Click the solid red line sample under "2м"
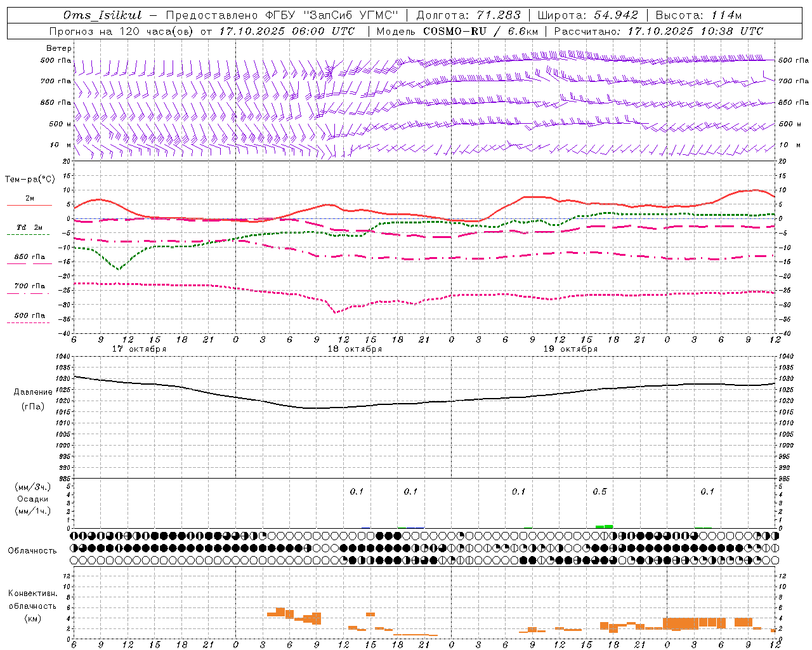Viewport: 812px width, 650px height. pos(29,206)
